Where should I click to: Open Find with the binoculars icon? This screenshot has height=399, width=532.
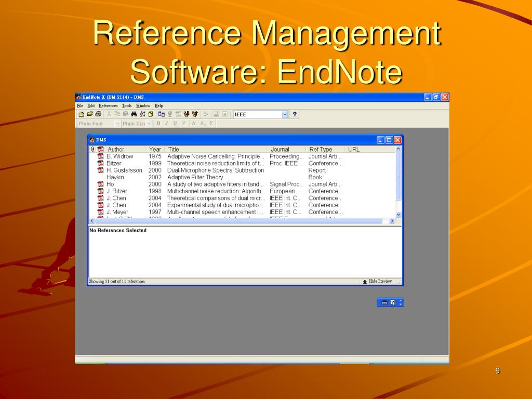[134, 114]
